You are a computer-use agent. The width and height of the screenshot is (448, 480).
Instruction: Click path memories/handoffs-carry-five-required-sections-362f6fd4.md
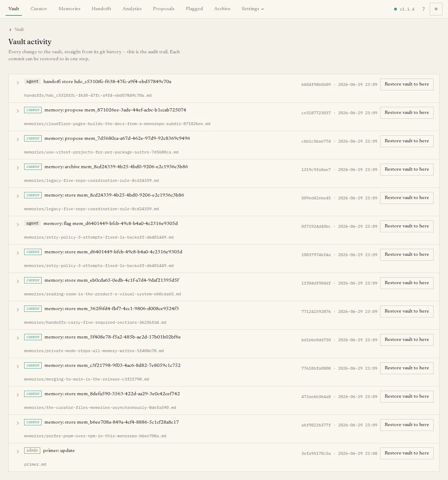click(95, 323)
